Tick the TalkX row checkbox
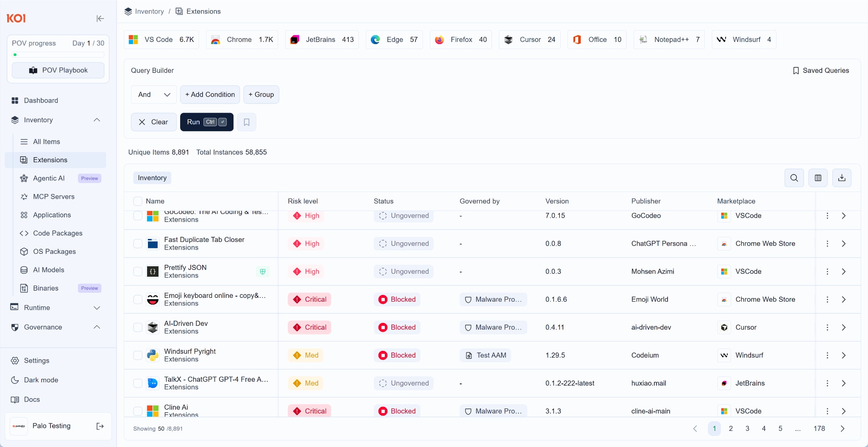 pos(138,383)
